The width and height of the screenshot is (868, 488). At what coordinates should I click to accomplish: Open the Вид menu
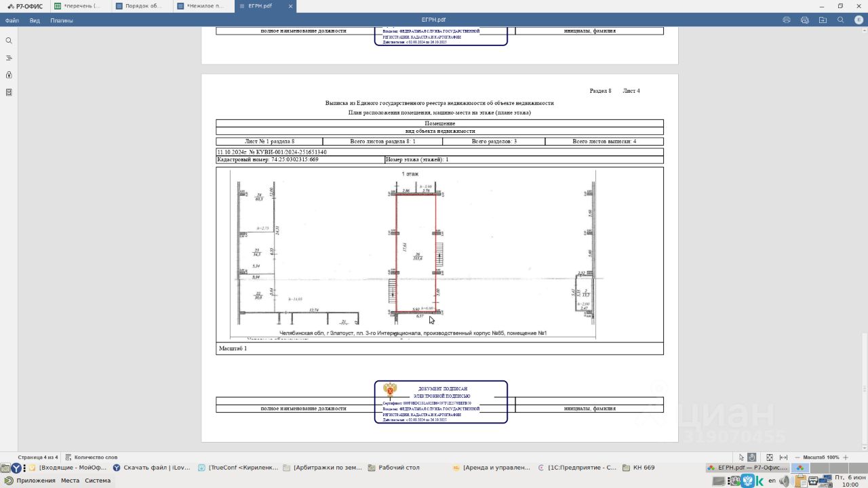tap(35, 20)
